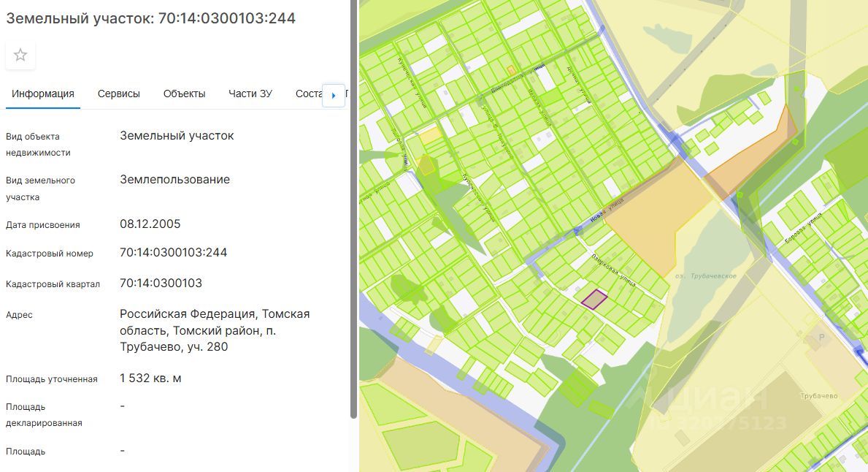
Task: Click the cadastral number 70:14:0300103:244 value
Action: 174,253
